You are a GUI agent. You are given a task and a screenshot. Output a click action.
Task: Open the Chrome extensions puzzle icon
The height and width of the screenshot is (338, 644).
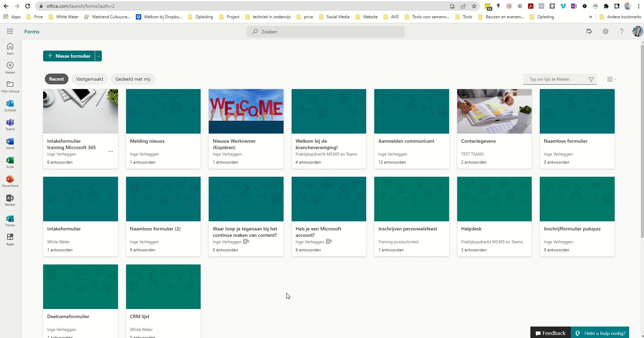coord(606,6)
